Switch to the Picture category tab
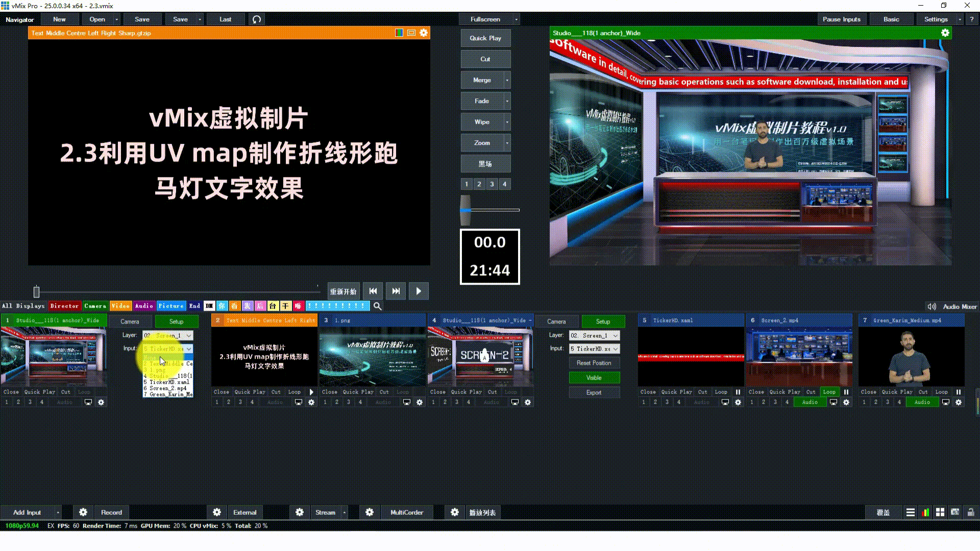The image size is (980, 551). pyautogui.click(x=170, y=306)
